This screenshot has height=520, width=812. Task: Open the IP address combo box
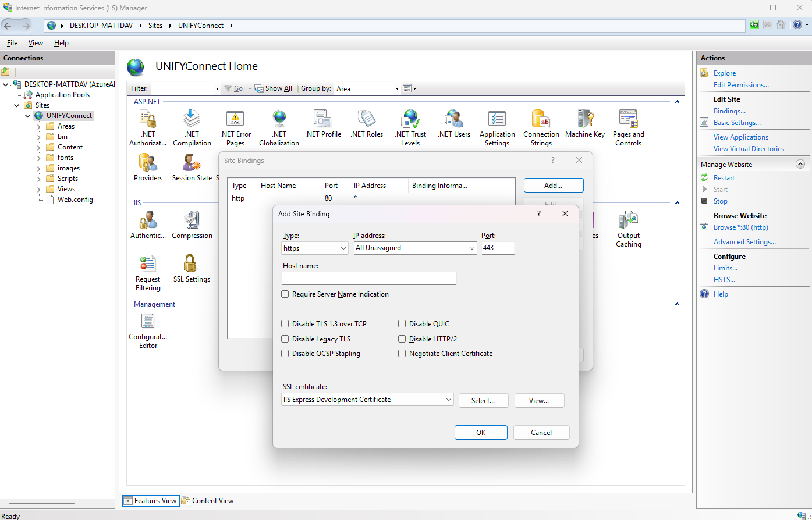(x=416, y=248)
